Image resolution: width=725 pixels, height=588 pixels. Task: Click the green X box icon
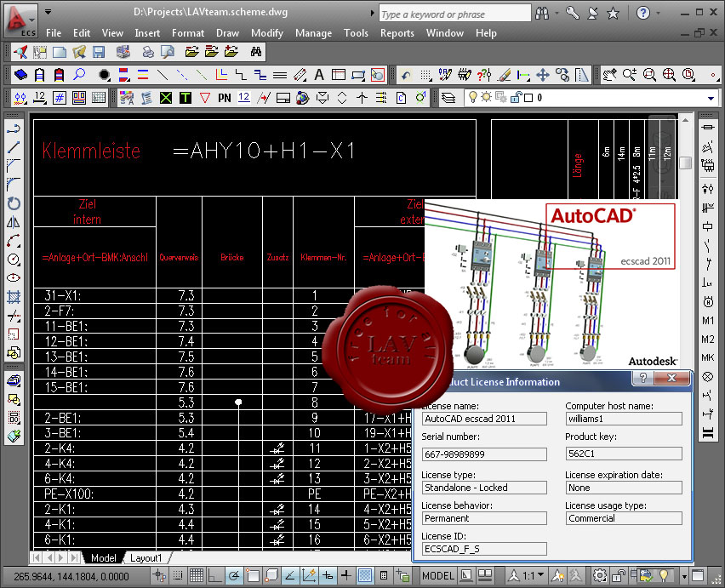click(166, 98)
